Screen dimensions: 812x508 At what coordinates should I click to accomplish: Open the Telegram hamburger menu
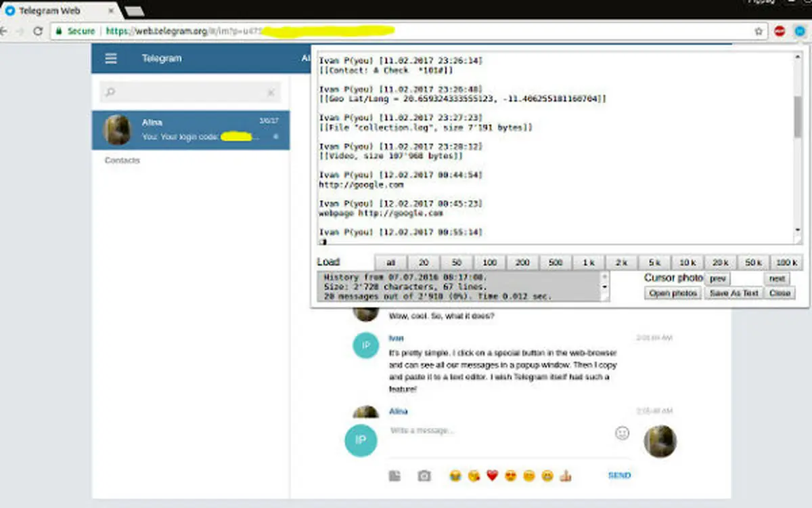coord(111,58)
